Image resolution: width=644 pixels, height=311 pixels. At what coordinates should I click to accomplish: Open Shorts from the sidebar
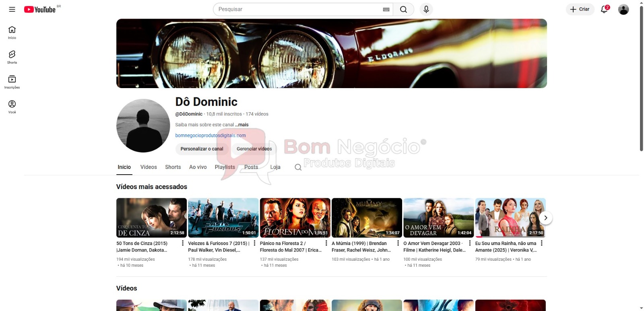tap(12, 57)
